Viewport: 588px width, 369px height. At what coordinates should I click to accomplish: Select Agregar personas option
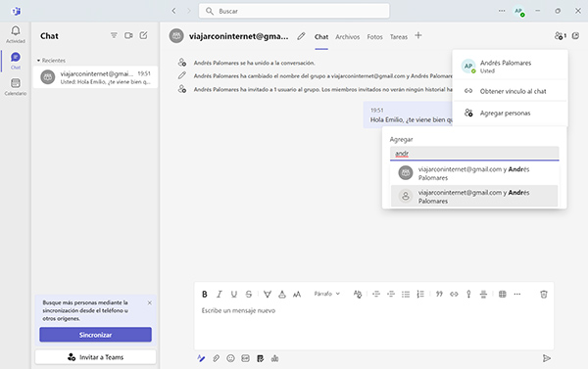click(x=510, y=113)
